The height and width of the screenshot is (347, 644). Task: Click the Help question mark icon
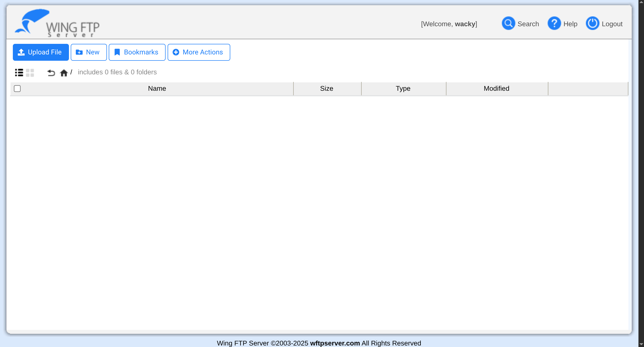click(x=554, y=23)
